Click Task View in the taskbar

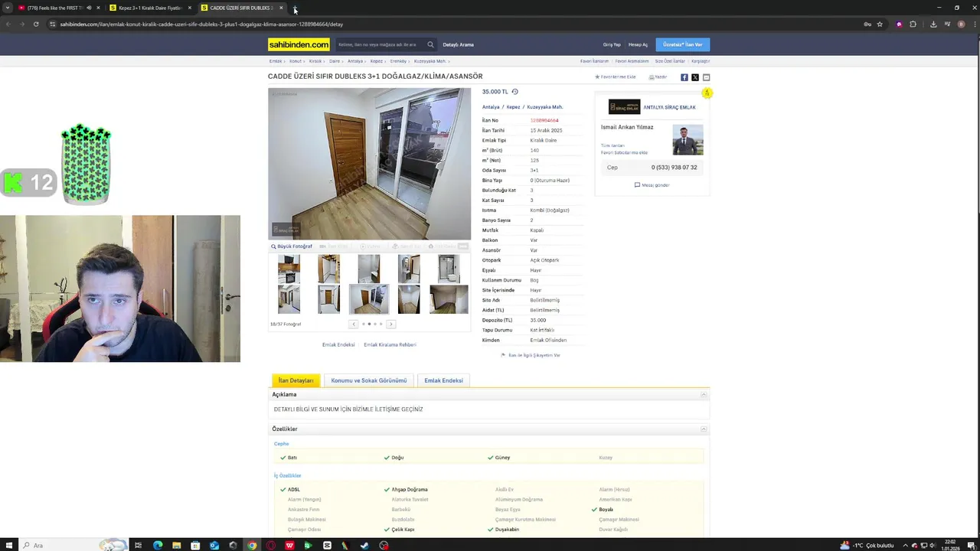138,546
